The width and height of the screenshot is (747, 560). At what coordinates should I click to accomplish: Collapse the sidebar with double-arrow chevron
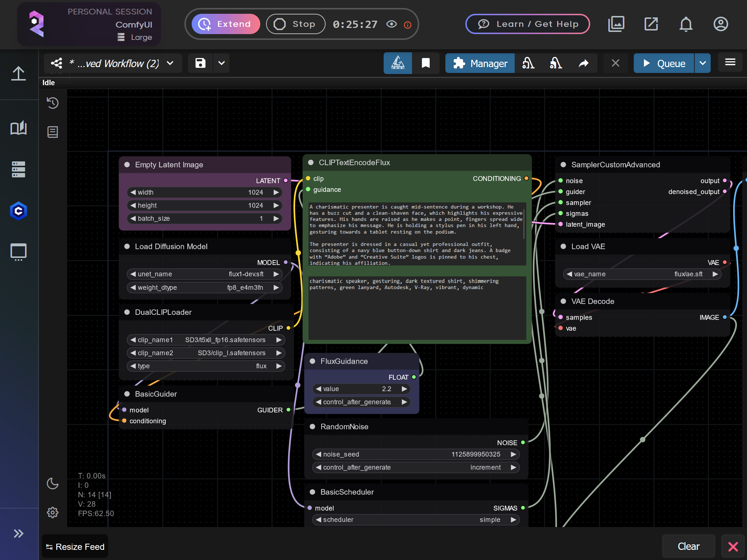tap(18, 533)
